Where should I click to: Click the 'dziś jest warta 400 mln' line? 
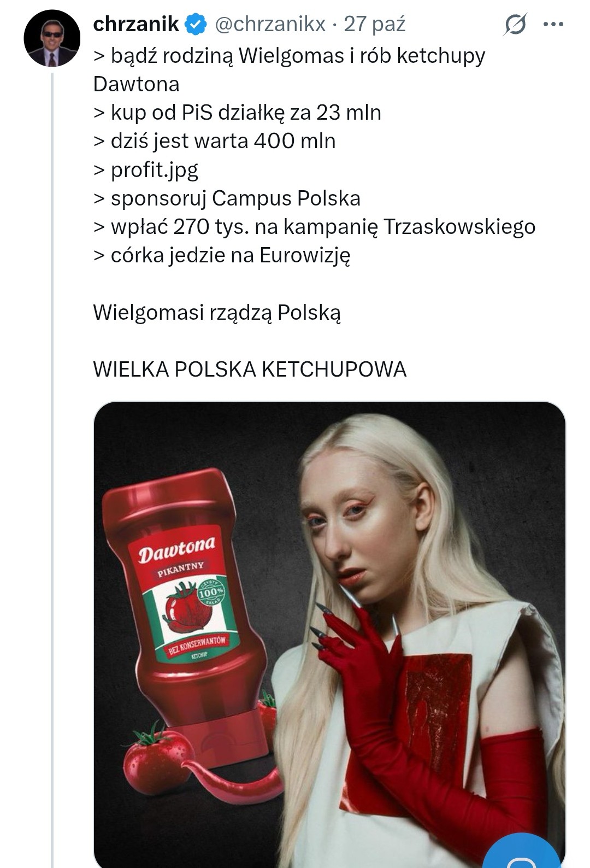[x=215, y=141]
